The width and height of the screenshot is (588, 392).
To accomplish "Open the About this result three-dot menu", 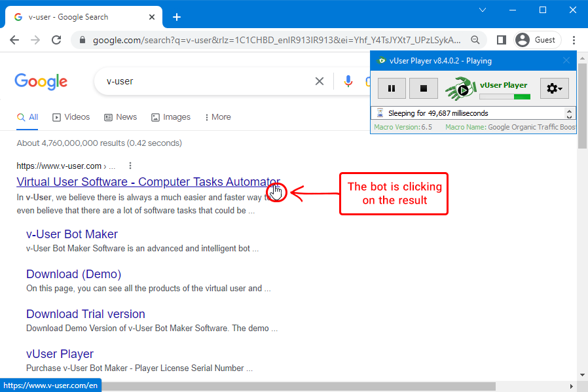I will coord(130,166).
